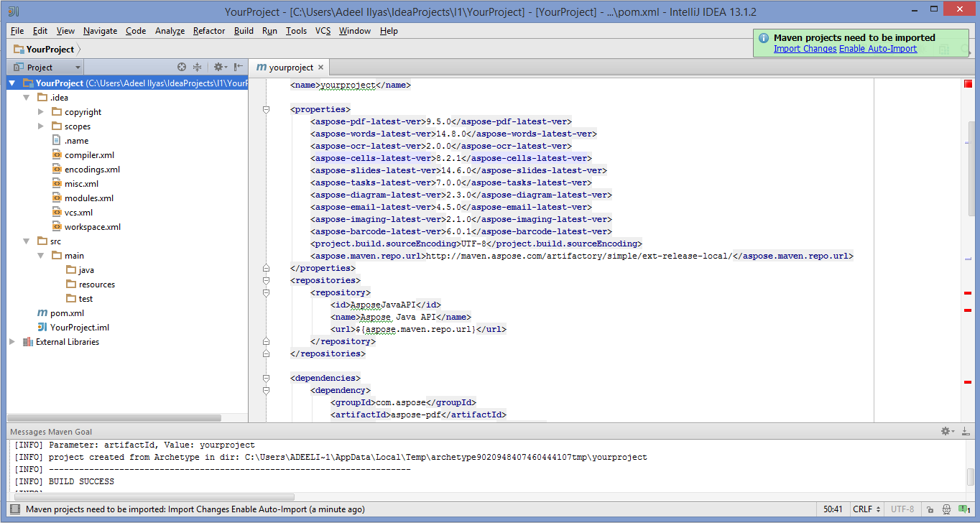Screen dimensions: 980x523
Task: Close the yourproject editor tab
Action: coord(320,67)
